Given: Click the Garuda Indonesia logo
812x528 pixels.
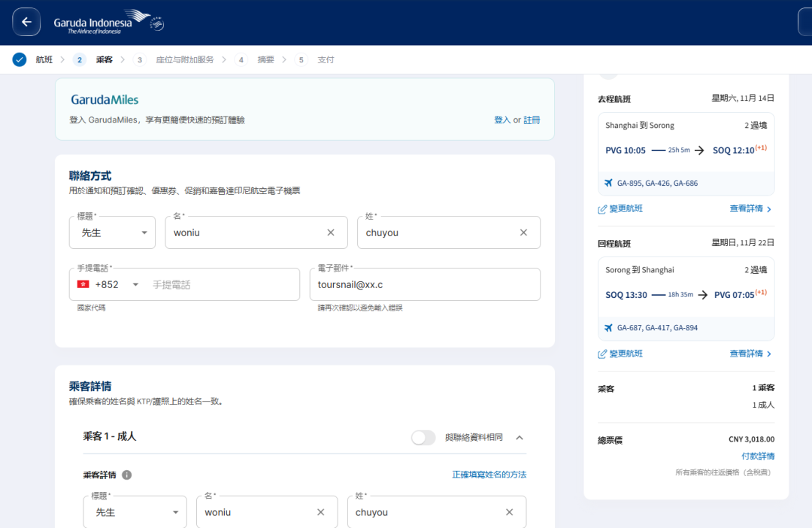Looking at the screenshot, I should pyautogui.click(x=109, y=23).
